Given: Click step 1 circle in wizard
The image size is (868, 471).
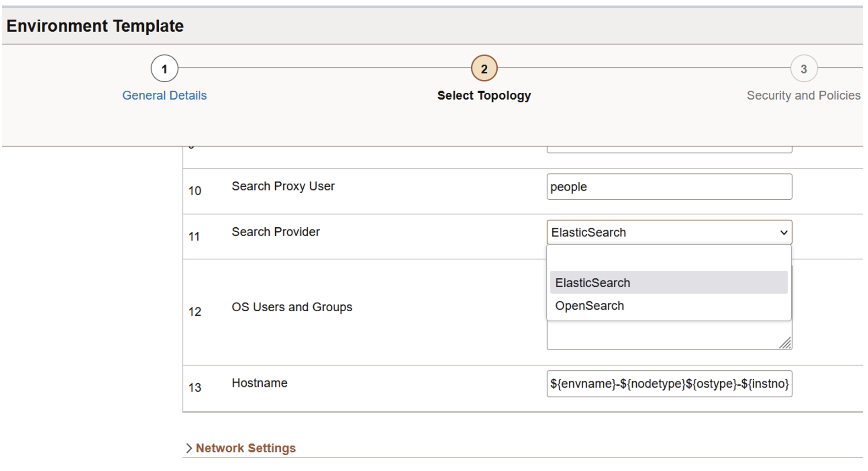Looking at the screenshot, I should pos(164,69).
